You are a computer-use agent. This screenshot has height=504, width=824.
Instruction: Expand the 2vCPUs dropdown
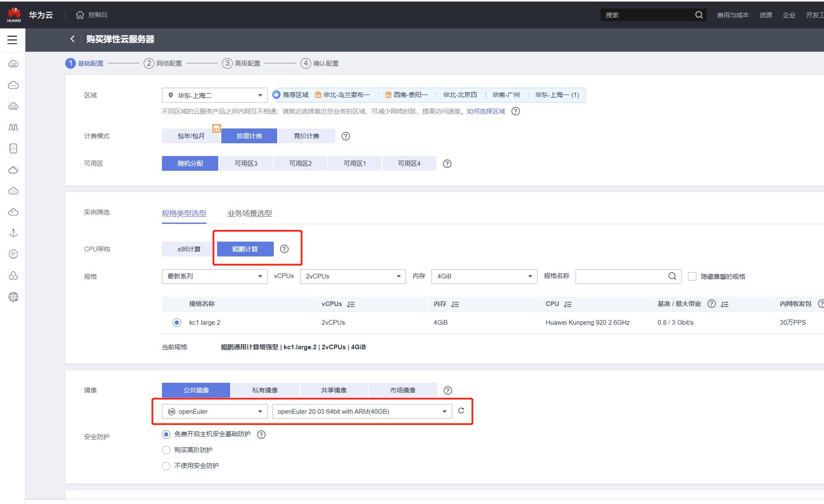point(353,276)
